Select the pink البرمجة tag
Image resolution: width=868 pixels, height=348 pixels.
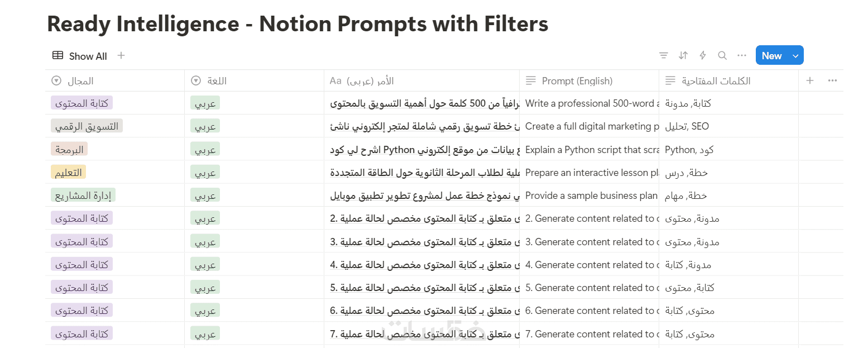[x=69, y=150]
